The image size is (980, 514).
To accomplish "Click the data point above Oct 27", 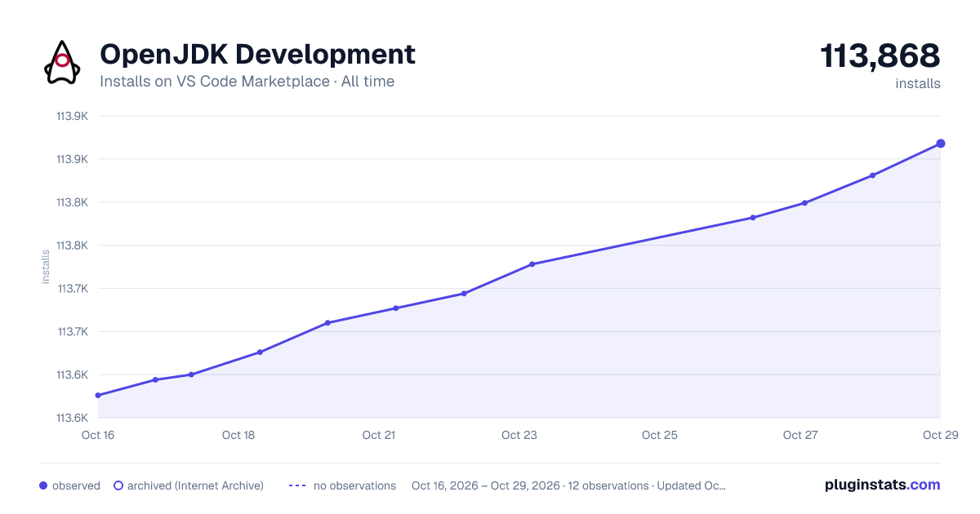I will (x=805, y=203).
